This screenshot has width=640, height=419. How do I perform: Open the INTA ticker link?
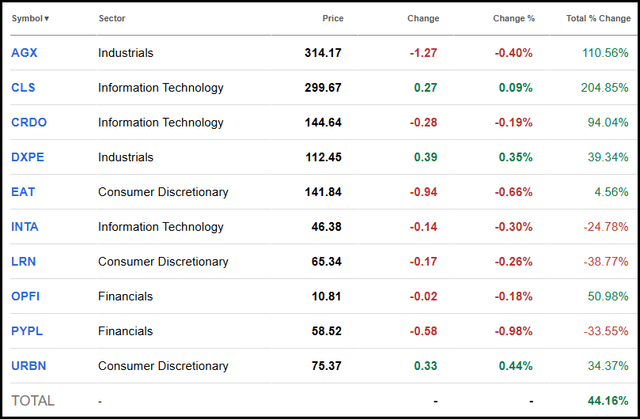pos(26,227)
